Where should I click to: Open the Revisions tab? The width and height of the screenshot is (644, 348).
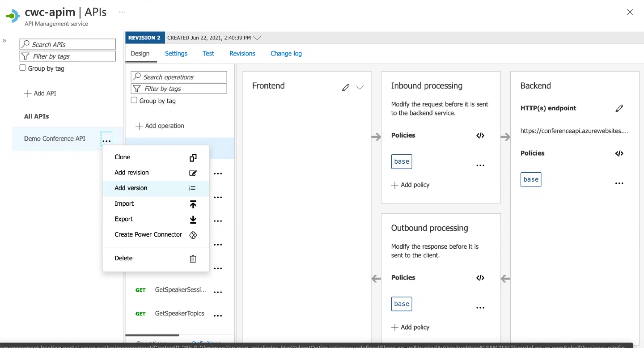[242, 54]
